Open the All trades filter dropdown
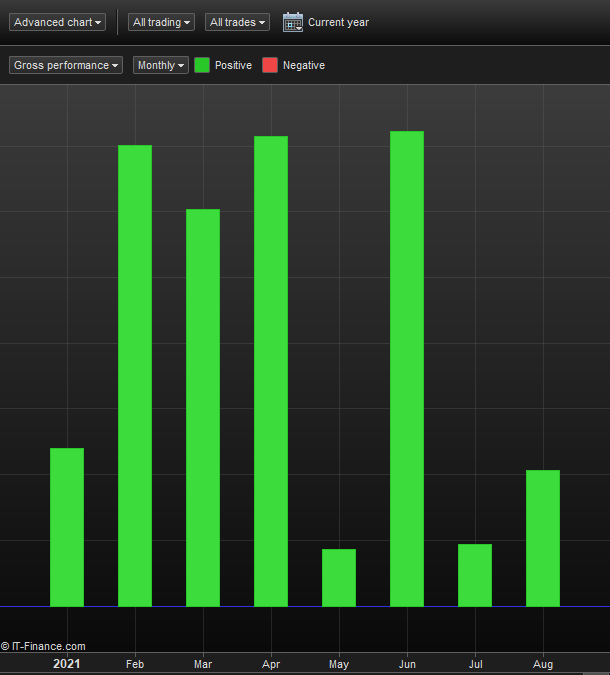Viewport: 610px width, 675px height. (237, 22)
